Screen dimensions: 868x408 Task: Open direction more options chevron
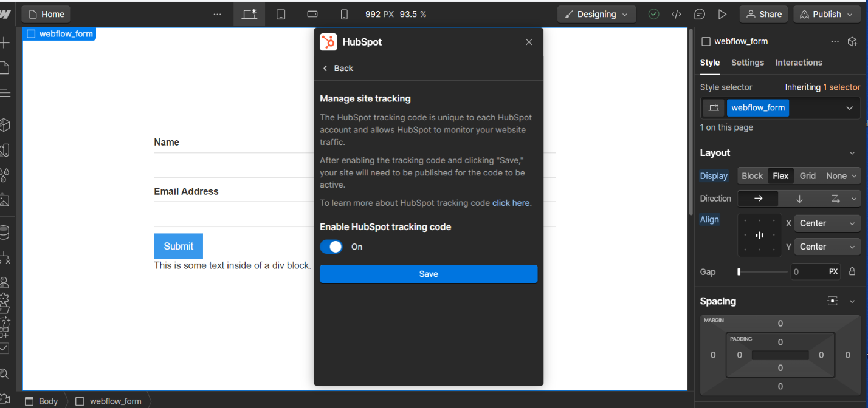pyautogui.click(x=855, y=199)
